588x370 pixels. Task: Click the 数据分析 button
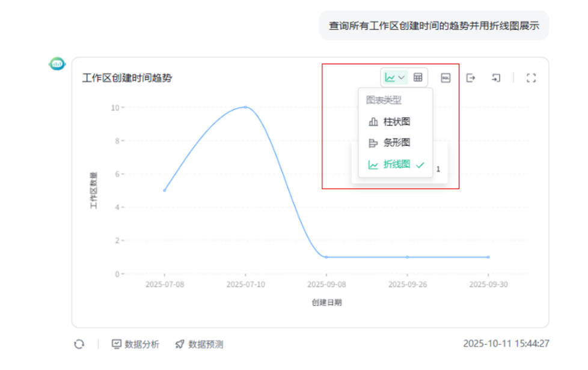(136, 344)
